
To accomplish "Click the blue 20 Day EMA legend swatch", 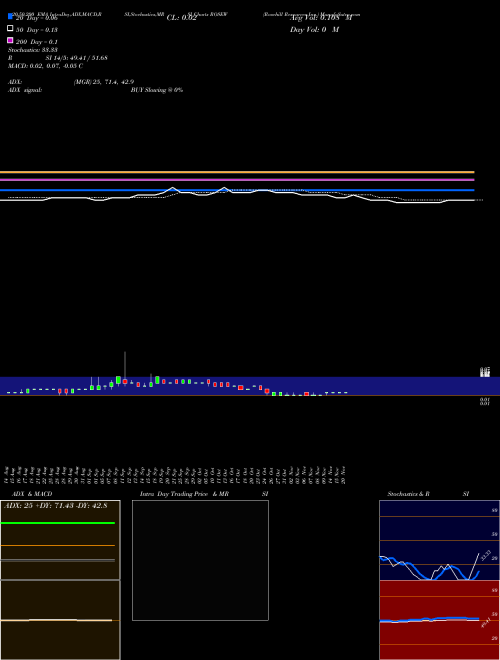I will click(10, 16).
